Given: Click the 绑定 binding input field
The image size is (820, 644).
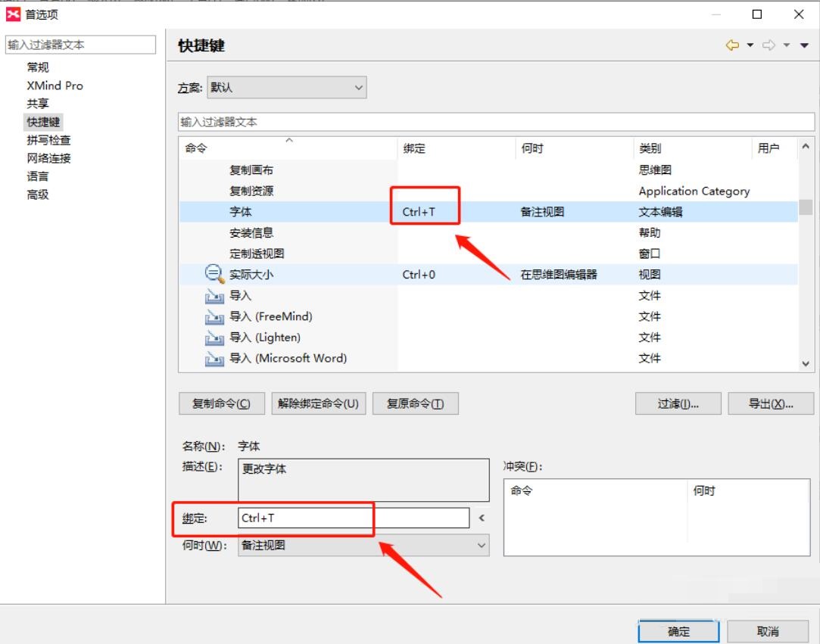Looking at the screenshot, I should pyautogui.click(x=354, y=518).
